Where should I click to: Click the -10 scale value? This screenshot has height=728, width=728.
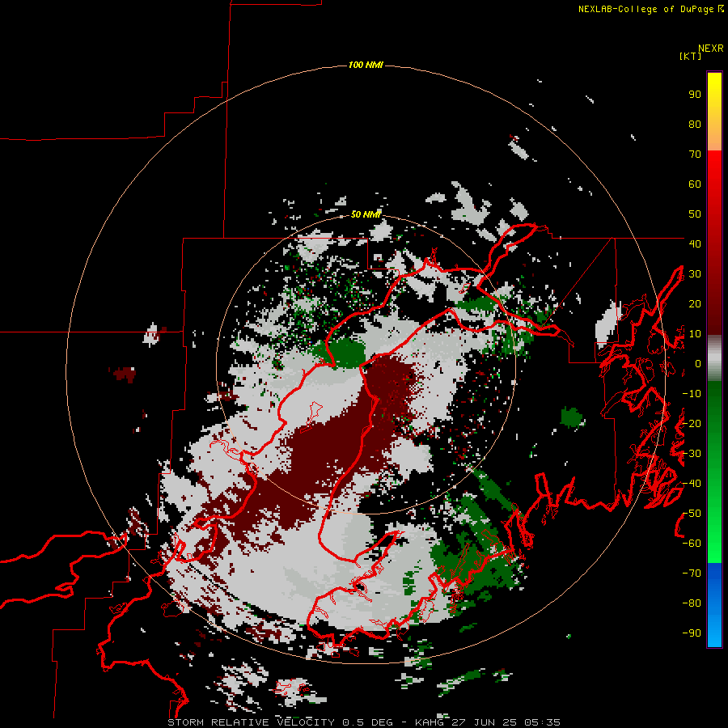tap(692, 394)
